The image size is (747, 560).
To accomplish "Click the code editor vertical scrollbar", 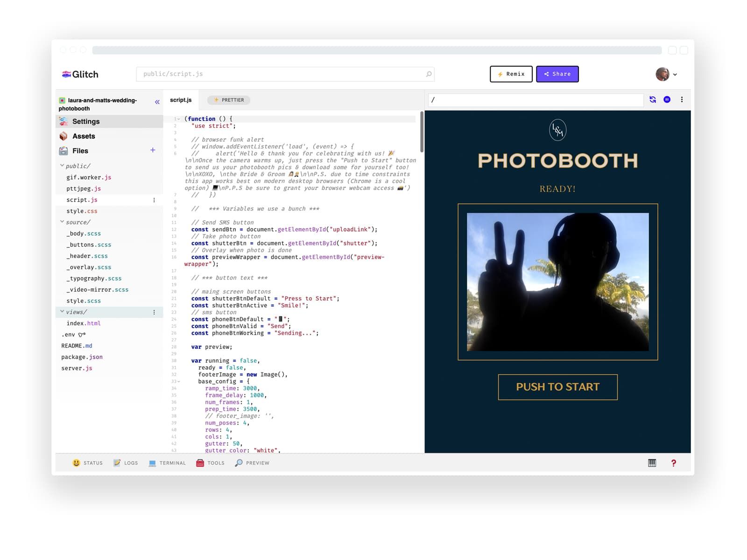I will pos(422,132).
